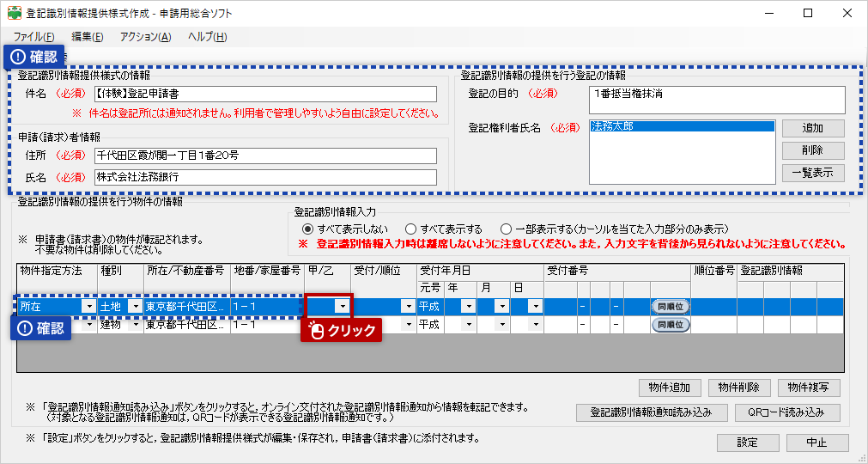Click the 登記識別情報通知読み込み button
The height and width of the screenshot is (464, 868).
tap(651, 412)
